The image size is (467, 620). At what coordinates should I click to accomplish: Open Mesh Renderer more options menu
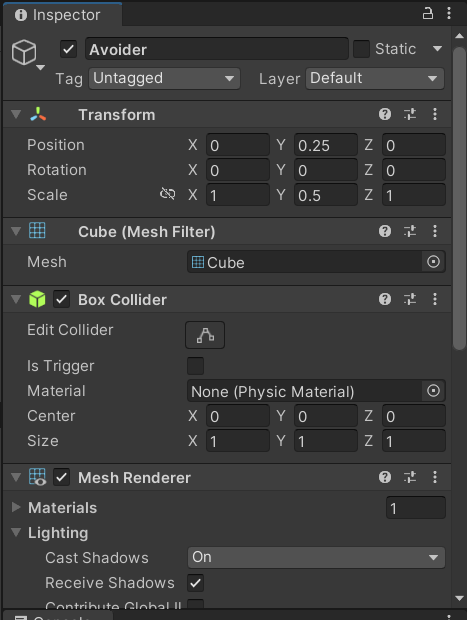pyautogui.click(x=435, y=477)
